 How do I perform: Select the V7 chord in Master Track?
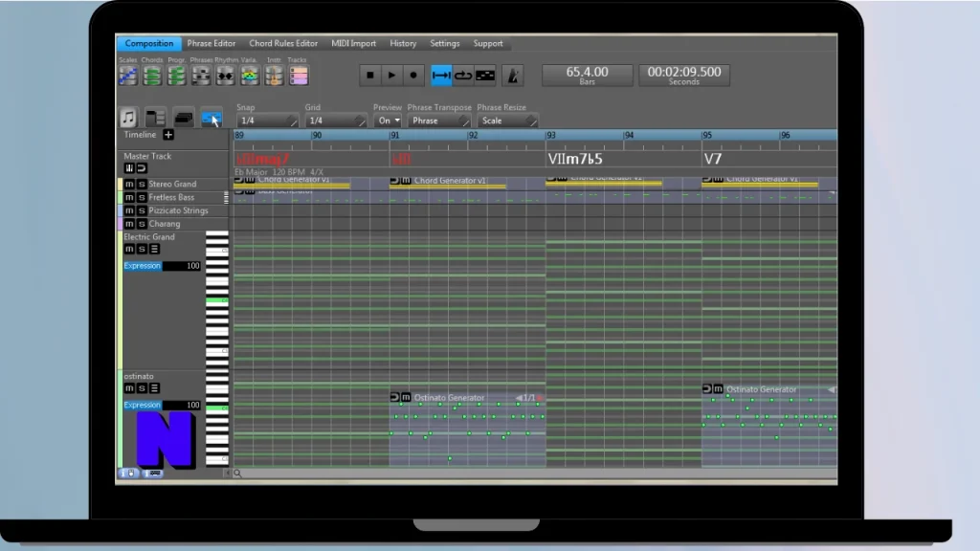click(713, 159)
